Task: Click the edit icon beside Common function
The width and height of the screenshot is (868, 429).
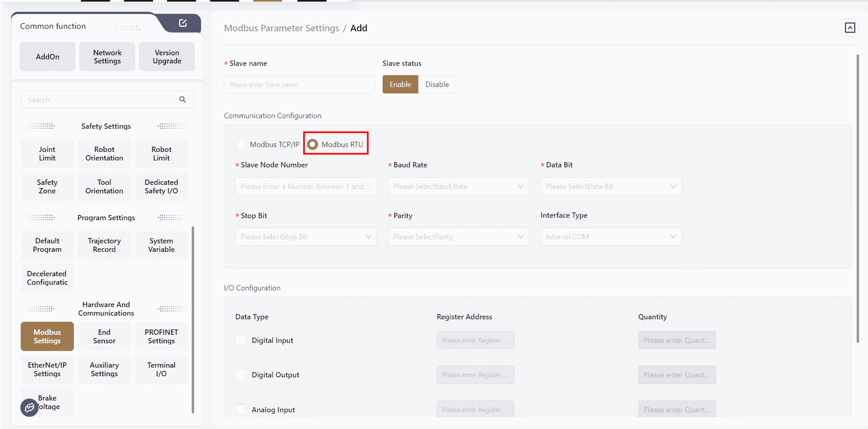Action: (183, 23)
